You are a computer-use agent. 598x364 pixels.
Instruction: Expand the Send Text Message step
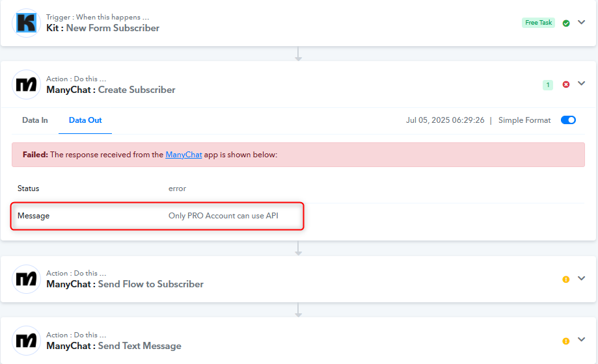point(581,339)
